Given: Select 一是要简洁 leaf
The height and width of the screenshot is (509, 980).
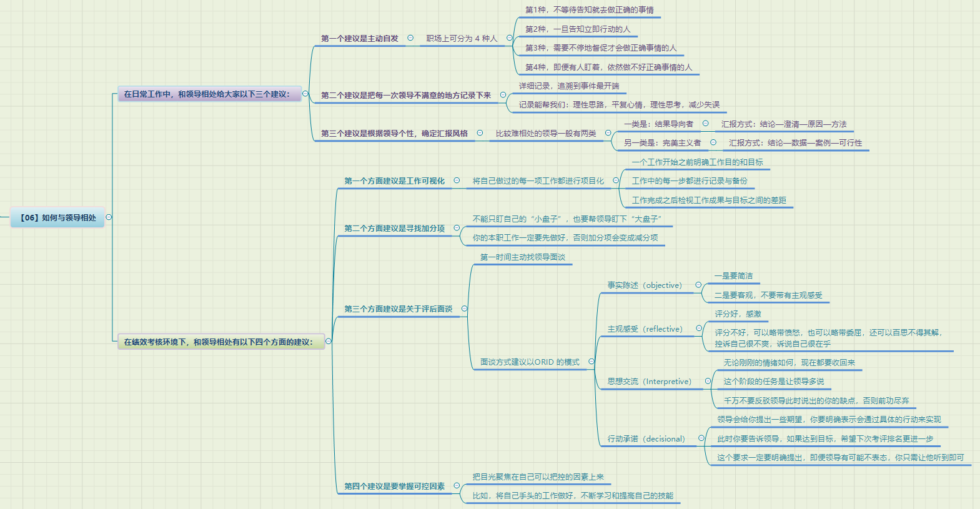Looking at the screenshot, I should [733, 276].
